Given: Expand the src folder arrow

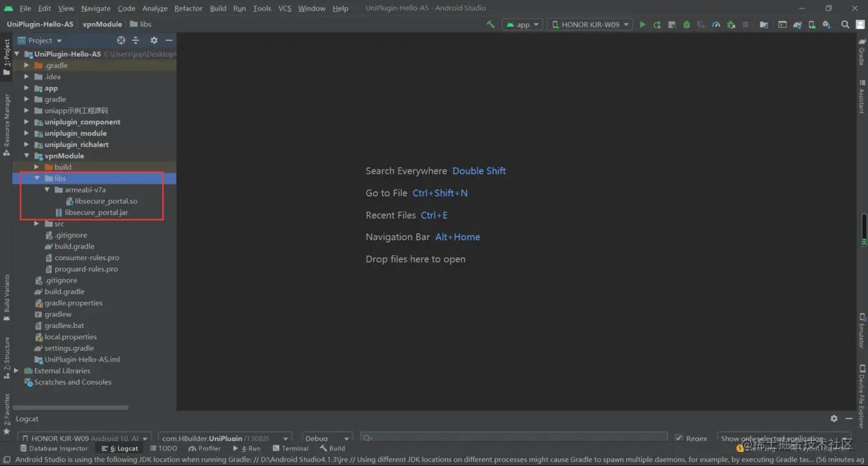Looking at the screenshot, I should point(37,224).
